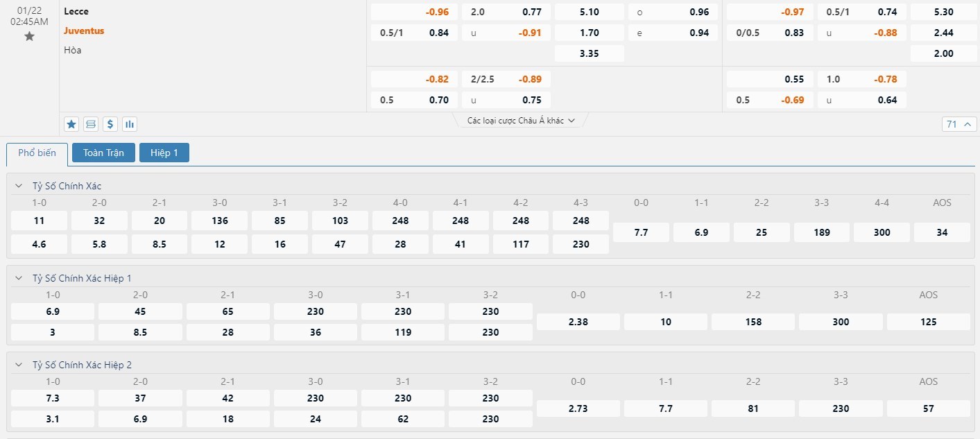Pick full-match 0-0 odds 7.7
Image resolution: width=980 pixels, height=439 pixels.
point(641,232)
